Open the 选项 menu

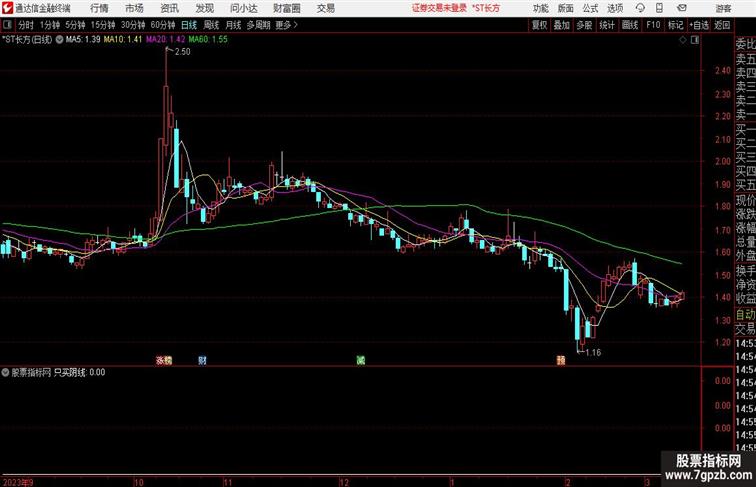(x=615, y=8)
